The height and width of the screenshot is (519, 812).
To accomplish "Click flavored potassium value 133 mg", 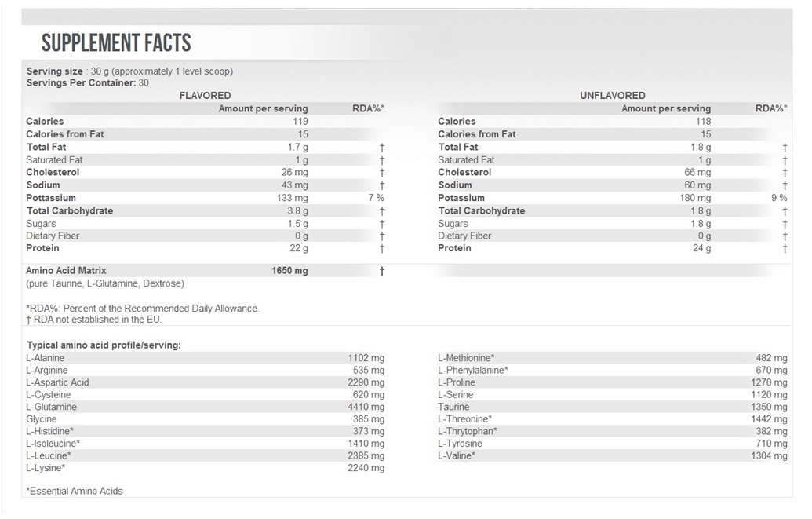I will pos(292,198).
